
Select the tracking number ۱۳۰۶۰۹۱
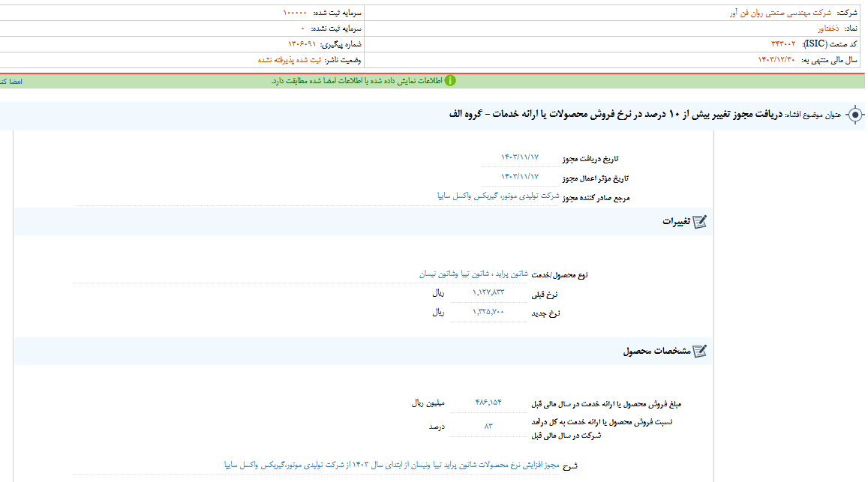[303, 44]
